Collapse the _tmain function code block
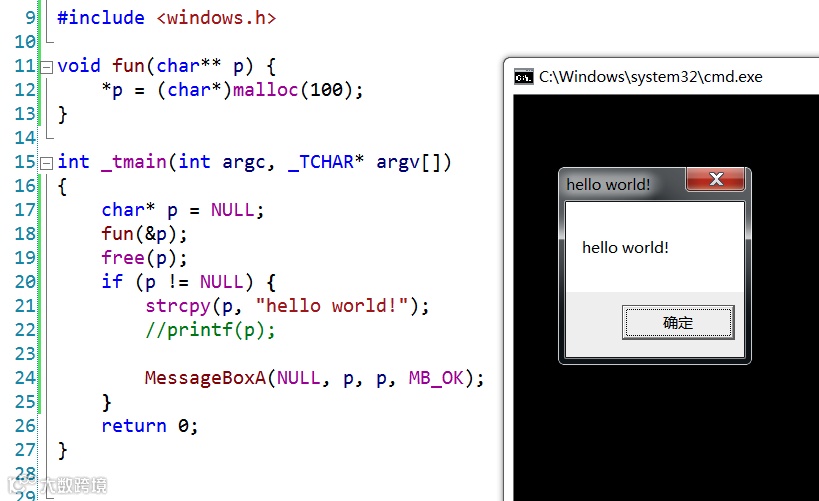The image size is (819, 501). (47, 163)
